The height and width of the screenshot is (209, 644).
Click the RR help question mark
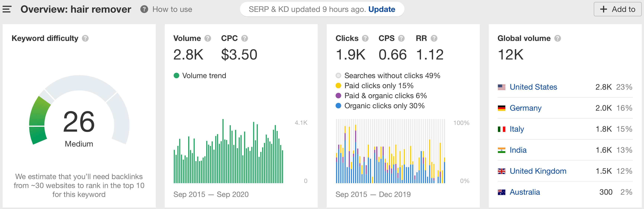click(434, 38)
